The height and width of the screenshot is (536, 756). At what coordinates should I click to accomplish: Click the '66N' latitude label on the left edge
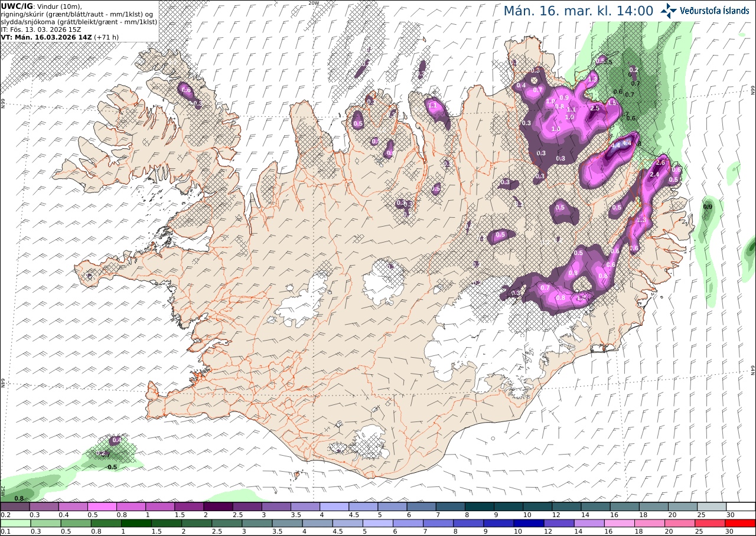click(3, 103)
